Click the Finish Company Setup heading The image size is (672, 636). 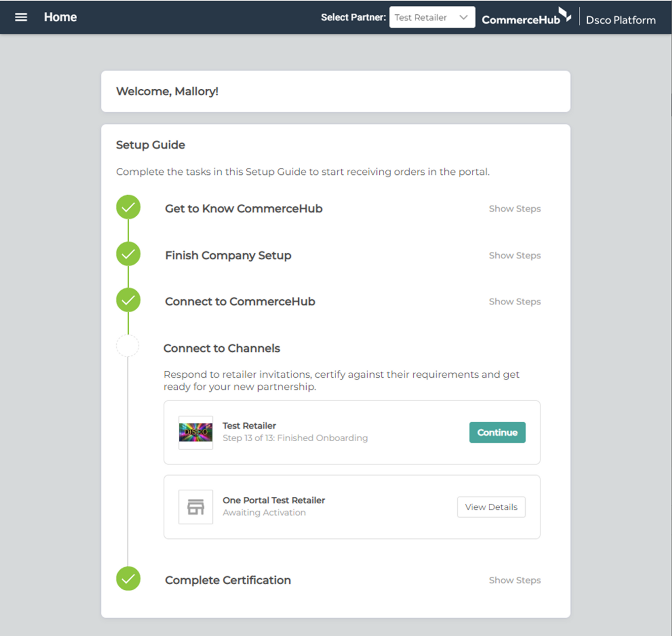coord(228,256)
